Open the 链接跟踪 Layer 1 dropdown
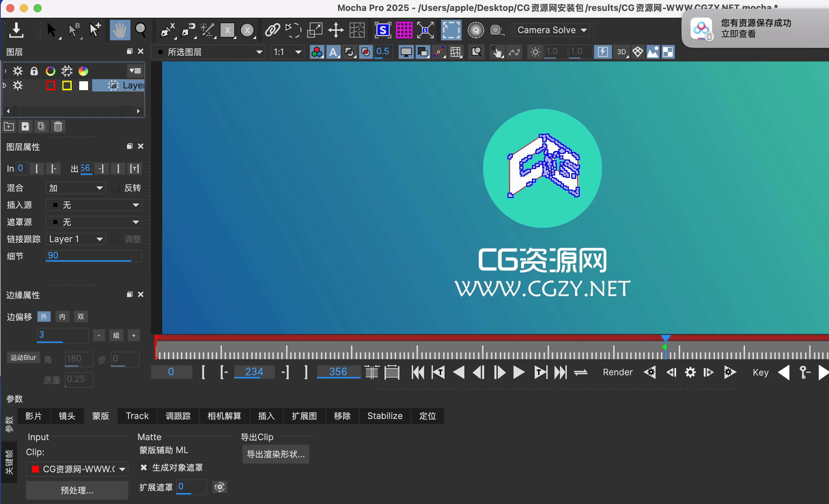Viewport: 829px width, 504px height. point(76,239)
